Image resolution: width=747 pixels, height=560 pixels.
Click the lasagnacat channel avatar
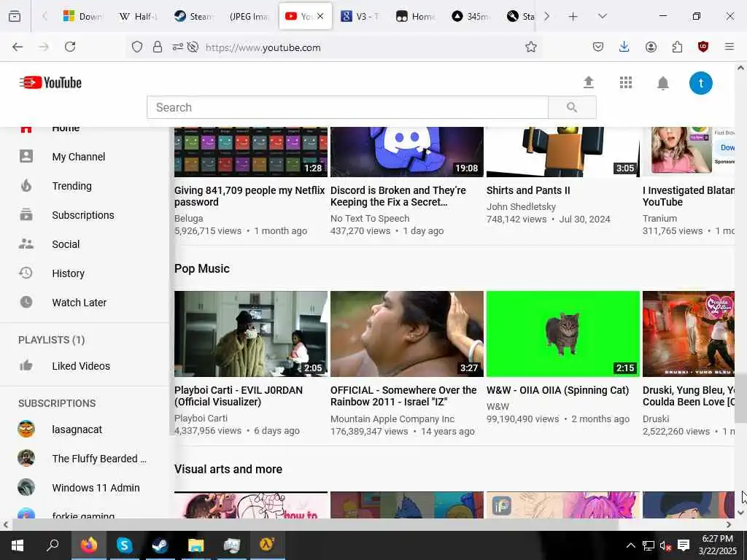click(26, 429)
